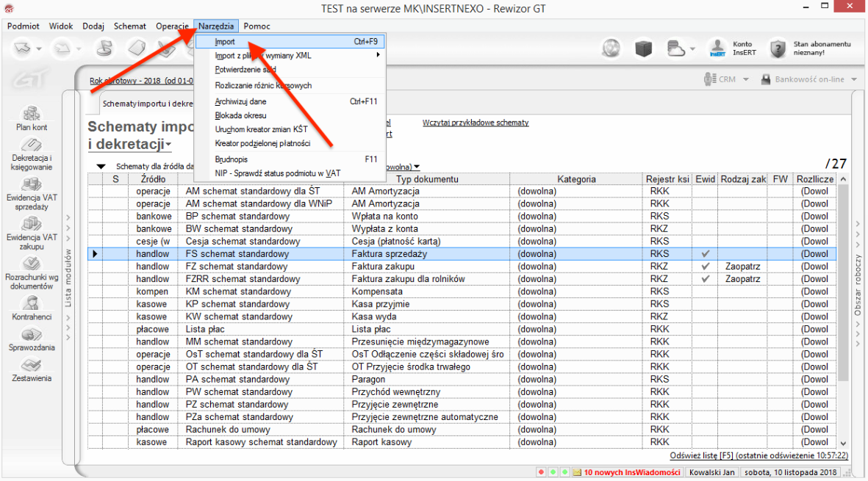Image resolution: width=868 pixels, height=481 pixels.
Task: Open the Sprawozdania module icon
Action: (x=32, y=334)
